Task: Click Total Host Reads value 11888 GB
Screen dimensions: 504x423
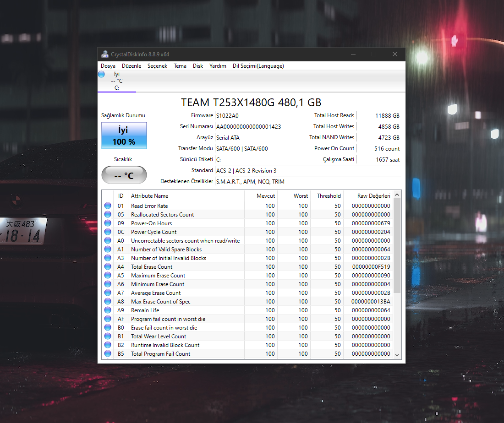Action: [x=379, y=116]
